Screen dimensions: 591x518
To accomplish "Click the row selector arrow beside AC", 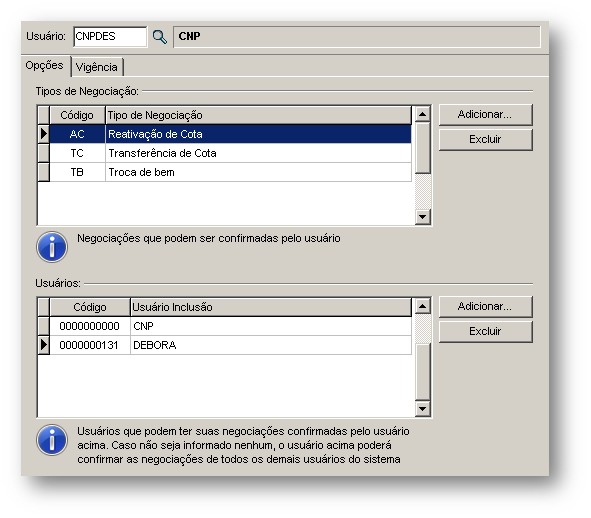I will (44, 134).
